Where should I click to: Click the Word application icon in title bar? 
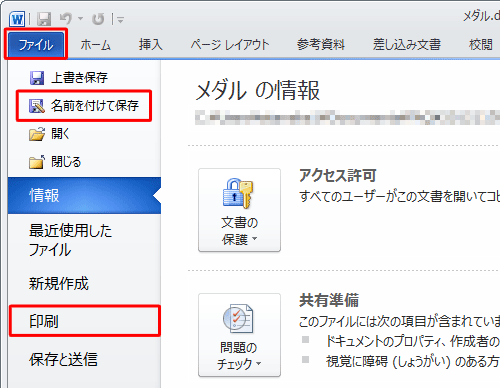[17, 19]
